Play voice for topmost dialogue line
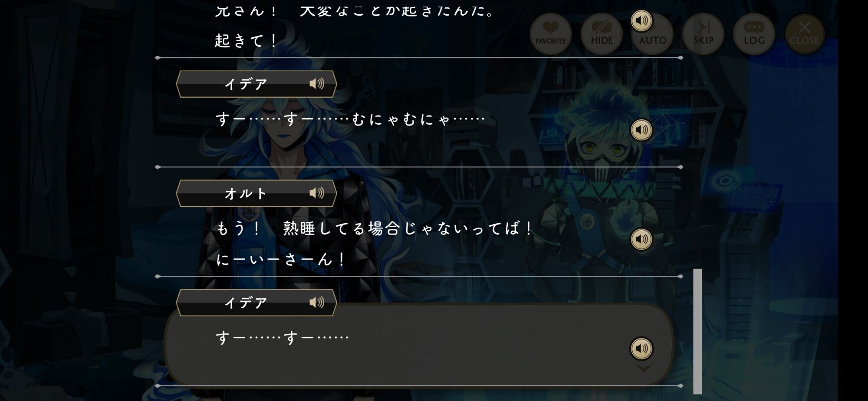The width and height of the screenshot is (868, 401). point(641,20)
